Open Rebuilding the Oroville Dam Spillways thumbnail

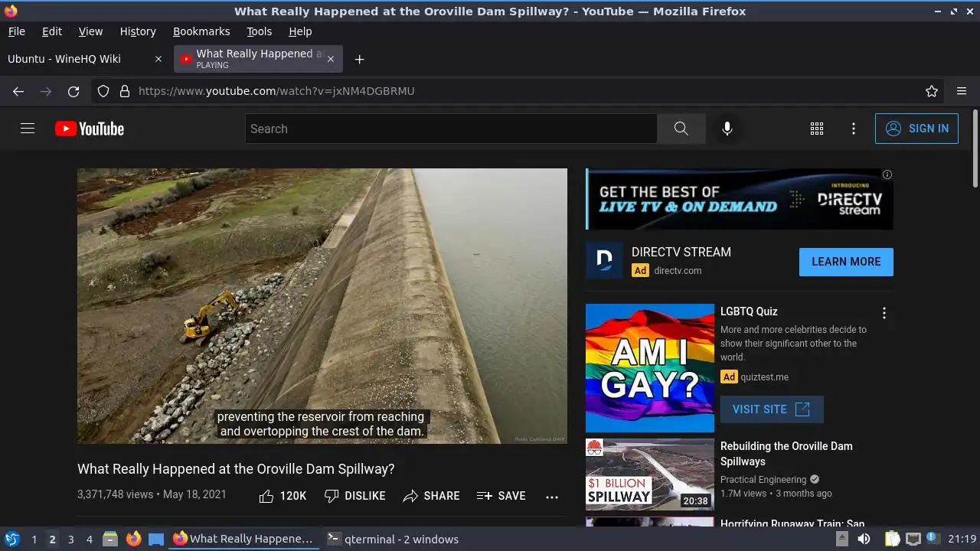point(650,474)
